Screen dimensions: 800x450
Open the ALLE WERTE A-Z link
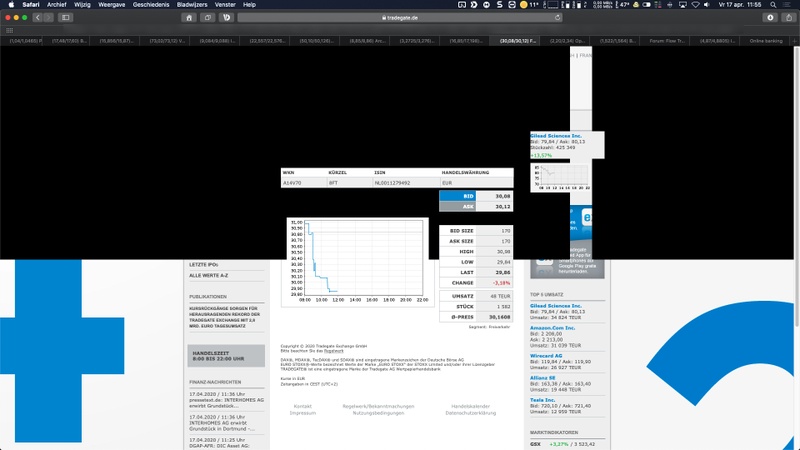(209, 276)
